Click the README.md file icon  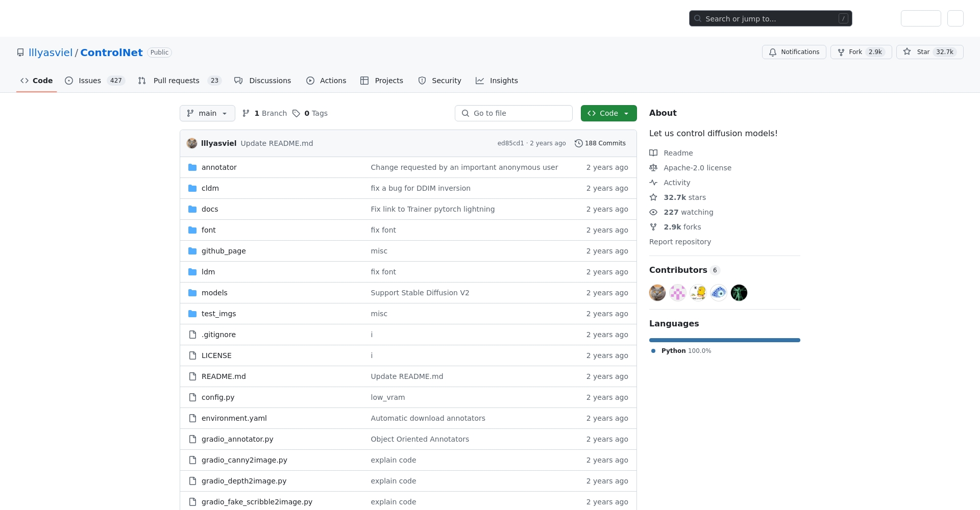[192, 376]
